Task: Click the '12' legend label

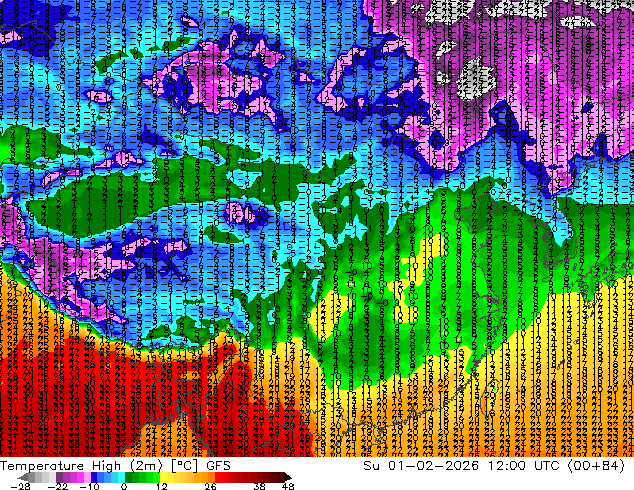Action: tap(162, 486)
